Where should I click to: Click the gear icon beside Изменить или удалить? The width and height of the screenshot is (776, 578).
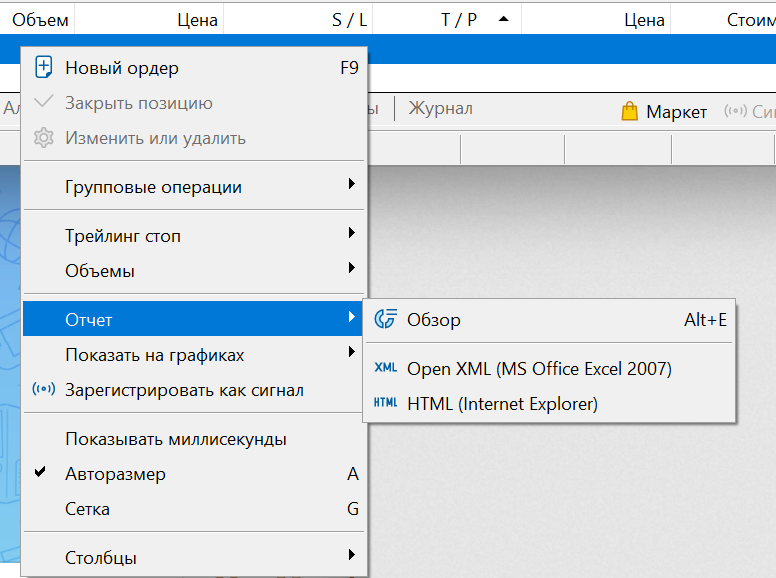[44, 138]
